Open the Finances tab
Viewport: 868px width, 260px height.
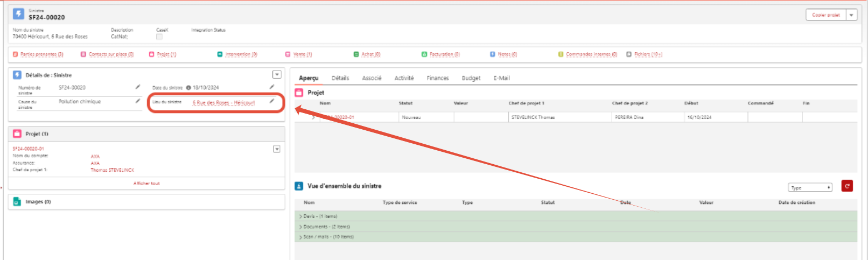(x=438, y=78)
